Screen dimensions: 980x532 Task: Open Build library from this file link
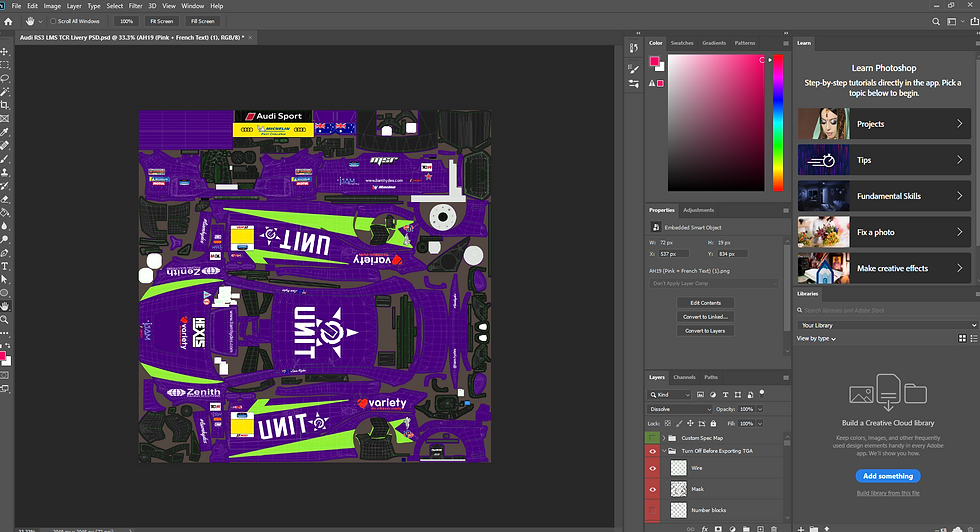point(888,493)
